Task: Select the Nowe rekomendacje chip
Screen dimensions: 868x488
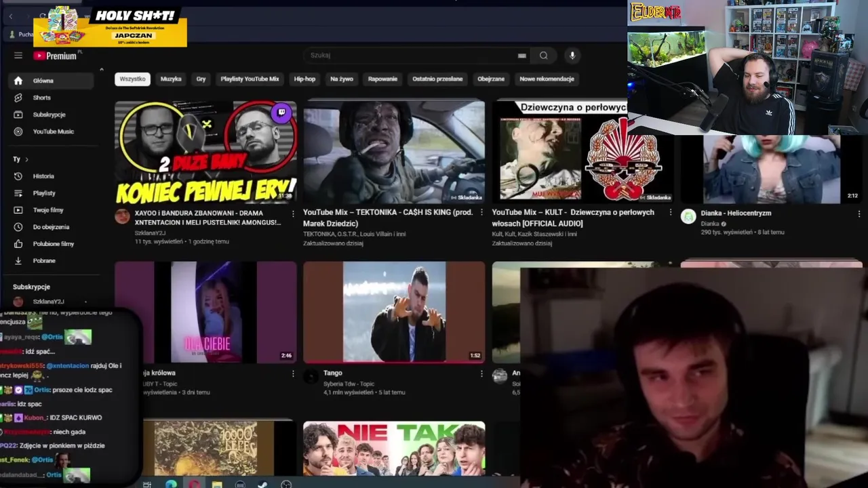Action: click(547, 79)
